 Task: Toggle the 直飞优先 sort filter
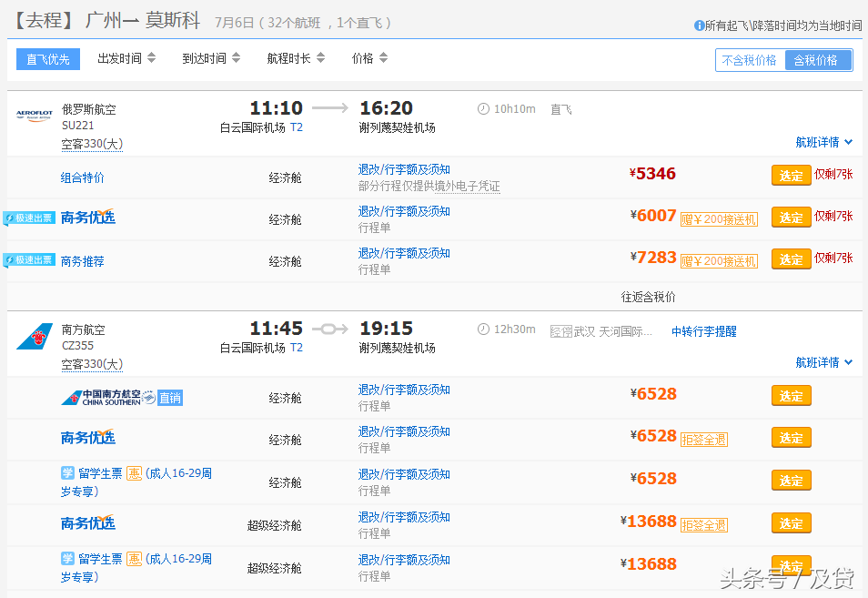[x=47, y=58]
